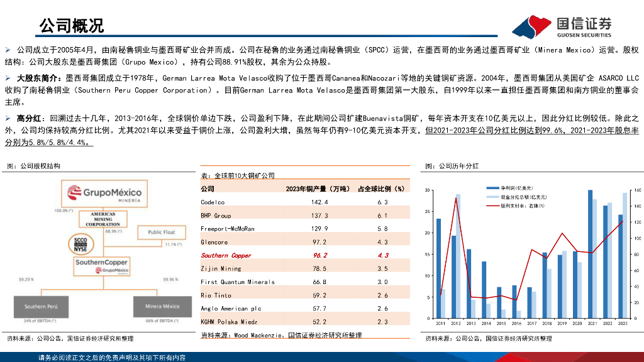Image resolution: width=644 pixels, height=362 pixels.
Task: Click the 2011 label on chart x-axis
Action: pyautogui.click(x=440, y=324)
